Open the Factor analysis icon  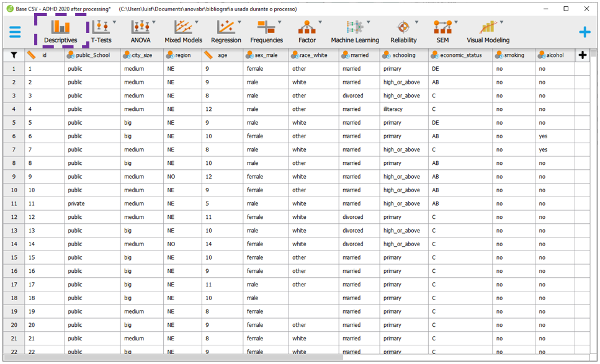click(x=307, y=31)
